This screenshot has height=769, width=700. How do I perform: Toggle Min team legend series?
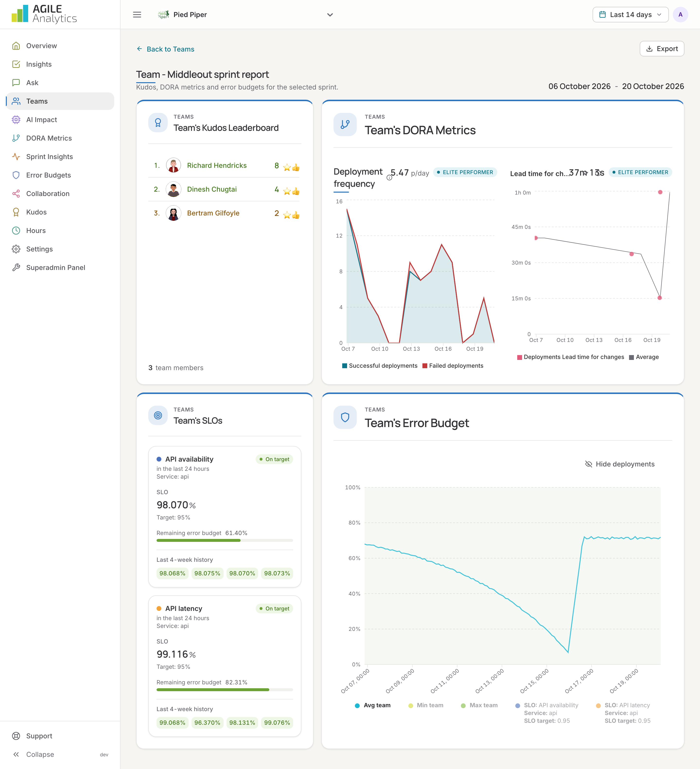coord(426,705)
